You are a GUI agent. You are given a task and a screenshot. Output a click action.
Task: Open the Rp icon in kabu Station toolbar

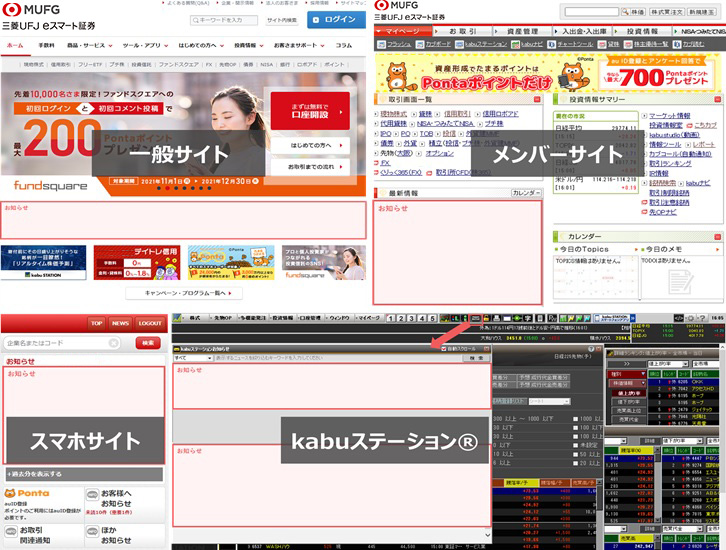tap(552, 318)
